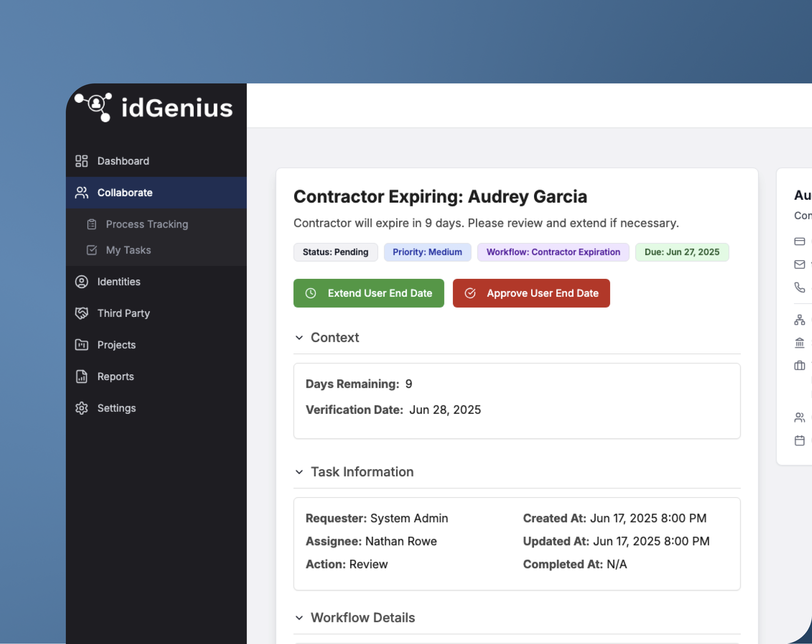This screenshot has width=812, height=644.
Task: Click the Context section heading
Action: pyautogui.click(x=334, y=338)
